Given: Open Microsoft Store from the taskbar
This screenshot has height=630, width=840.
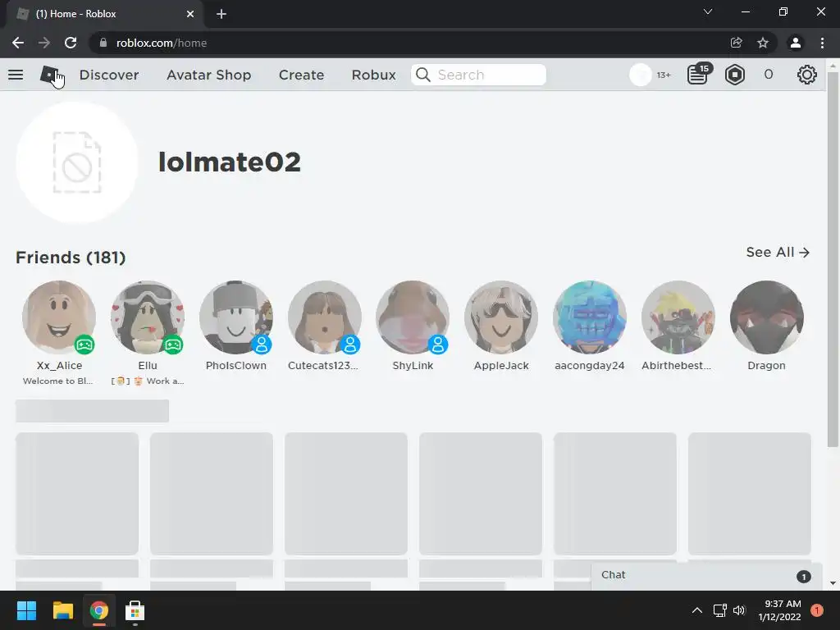Looking at the screenshot, I should point(135,610).
